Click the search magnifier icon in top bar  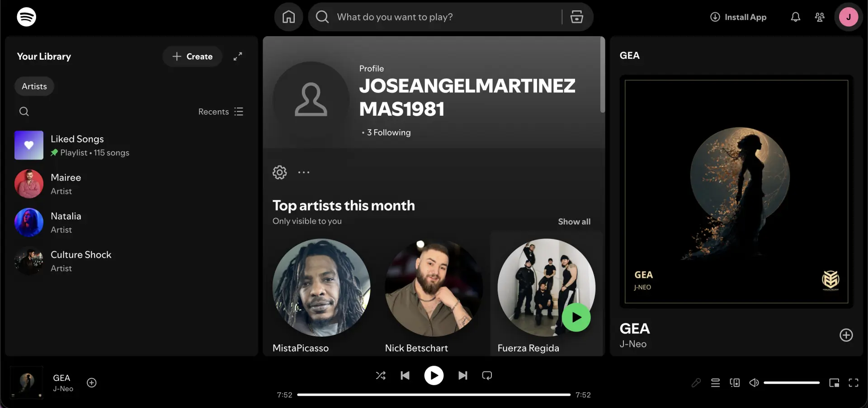coord(322,17)
